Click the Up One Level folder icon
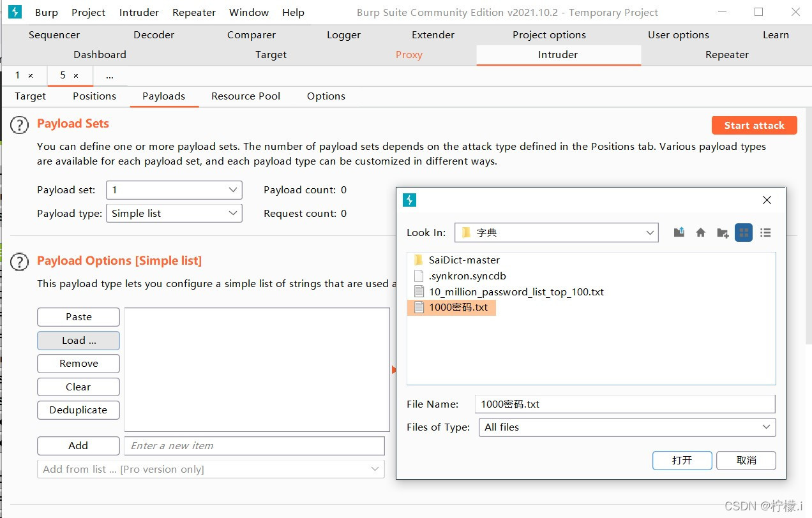812x518 pixels. click(679, 233)
